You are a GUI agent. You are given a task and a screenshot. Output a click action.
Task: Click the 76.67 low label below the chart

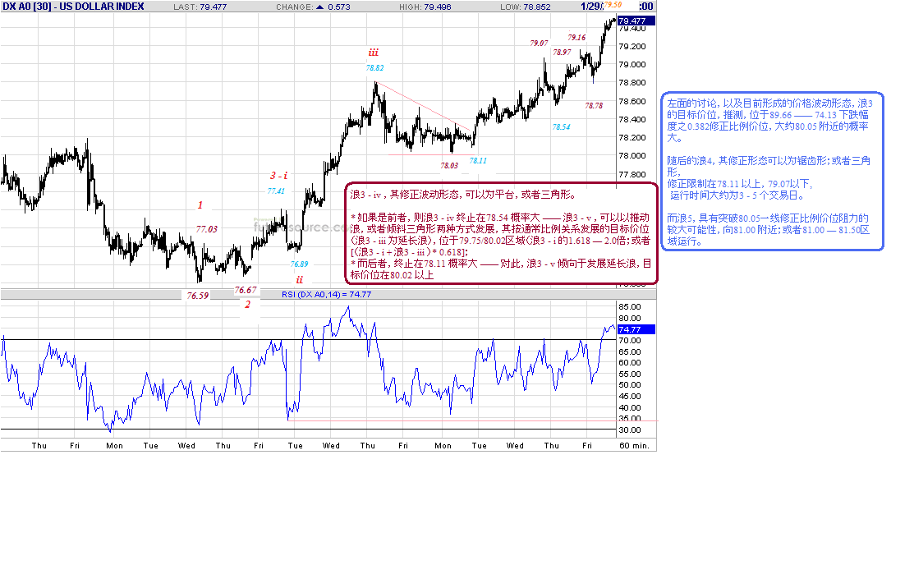246,290
